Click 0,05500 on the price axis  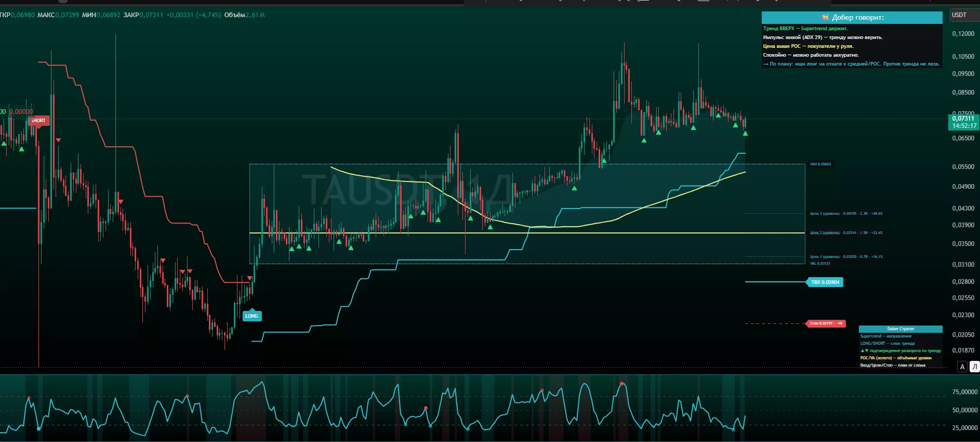click(x=963, y=167)
